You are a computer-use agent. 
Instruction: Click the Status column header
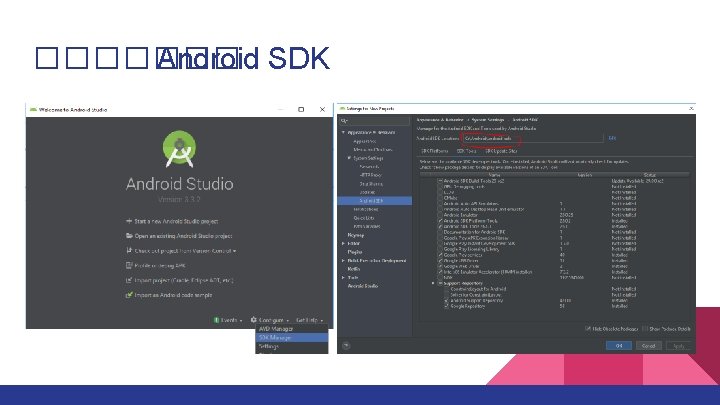coord(650,175)
